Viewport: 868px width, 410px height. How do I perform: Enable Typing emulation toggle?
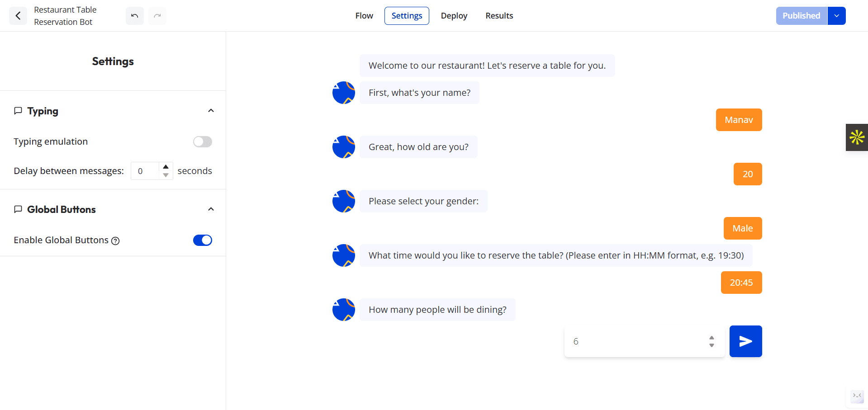[202, 142]
